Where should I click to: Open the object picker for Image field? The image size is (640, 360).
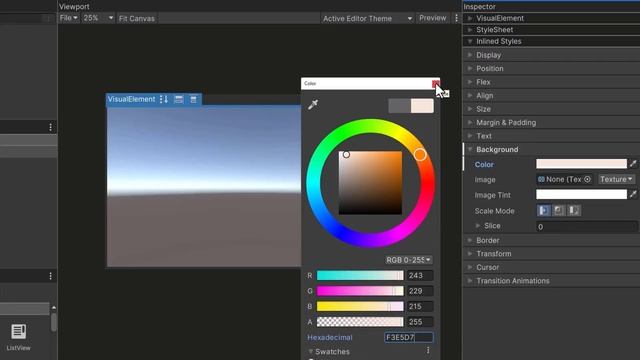587,179
